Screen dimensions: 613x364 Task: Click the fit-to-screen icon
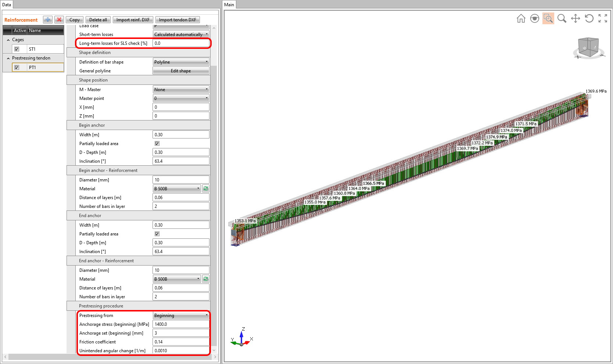602,18
